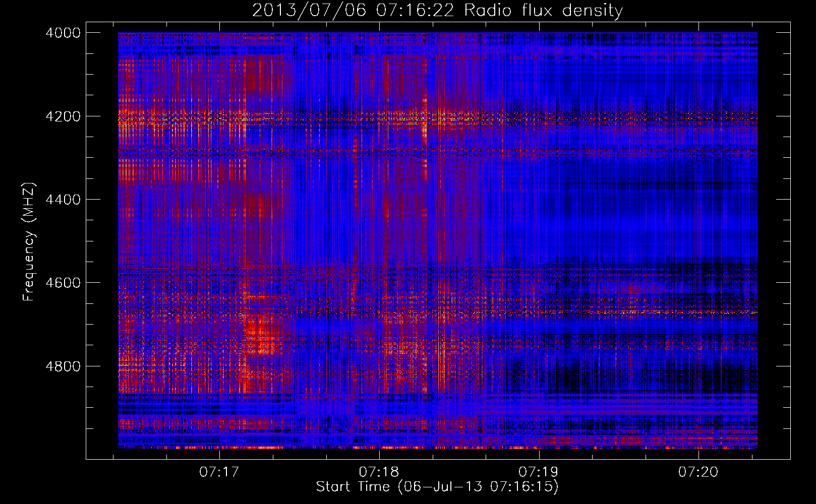Click the 07:17 time axis label
816x504 pixels.
click(x=219, y=472)
